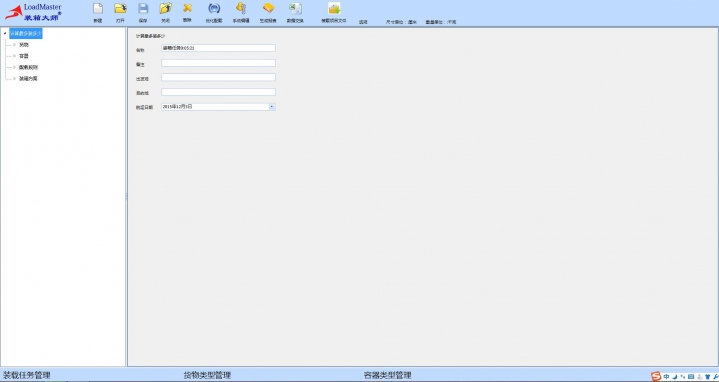Select the highlighted root task tree item
The width and height of the screenshot is (719, 382).
(x=26, y=33)
